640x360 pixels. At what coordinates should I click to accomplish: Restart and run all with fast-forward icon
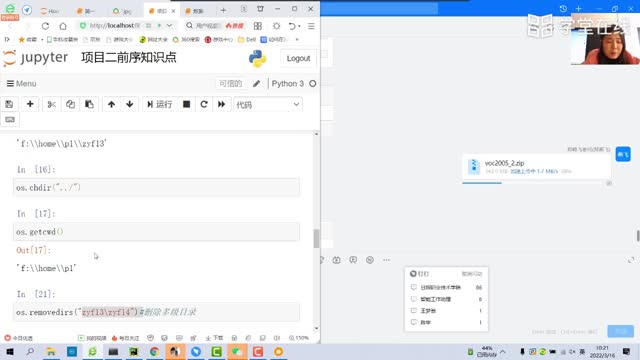(x=221, y=104)
